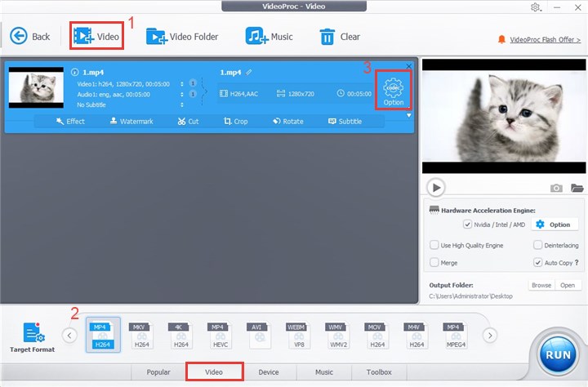Play the preview video
Image resolution: width=588 pixels, height=387 pixels.
click(x=436, y=187)
